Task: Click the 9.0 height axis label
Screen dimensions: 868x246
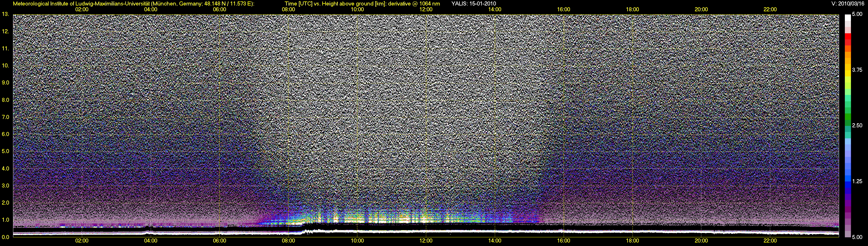Action: click(x=5, y=82)
